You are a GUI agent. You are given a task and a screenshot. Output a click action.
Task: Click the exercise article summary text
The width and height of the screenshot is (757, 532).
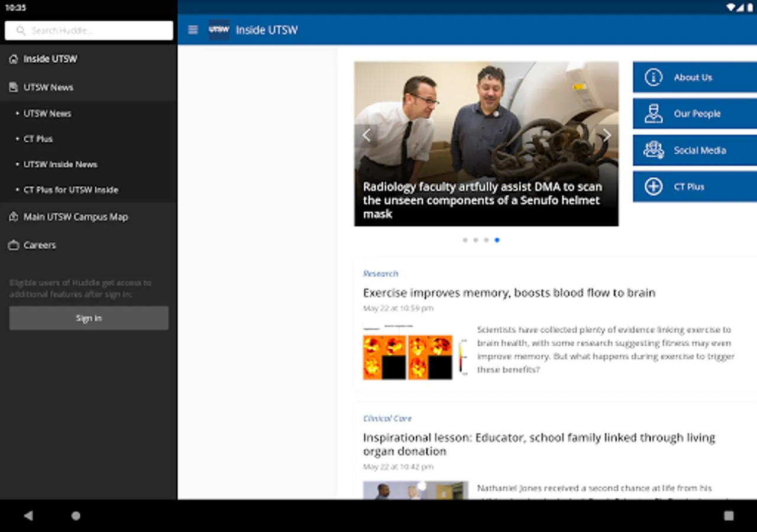coord(606,350)
